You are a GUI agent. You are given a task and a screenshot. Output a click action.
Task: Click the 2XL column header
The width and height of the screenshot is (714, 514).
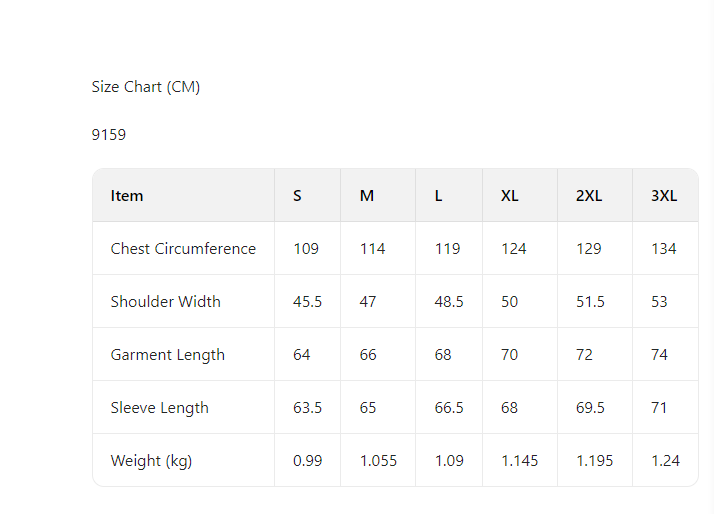(x=589, y=196)
